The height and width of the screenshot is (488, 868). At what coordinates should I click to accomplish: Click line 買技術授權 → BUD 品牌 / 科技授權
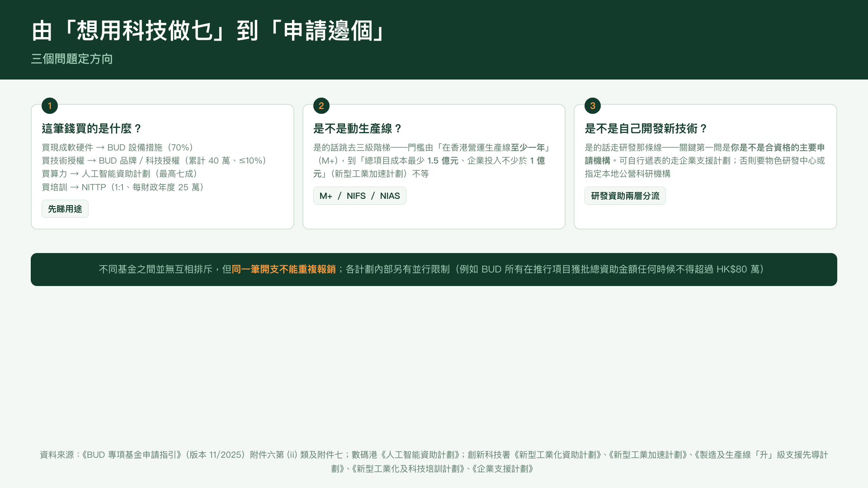coord(154,160)
